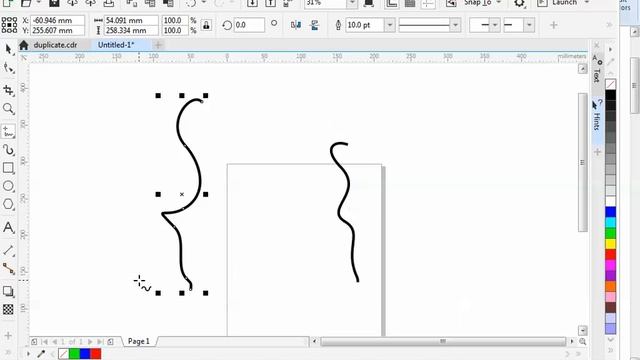Click the Mirror vertically icon
The height and width of the screenshot is (360, 640).
(x=315, y=25)
